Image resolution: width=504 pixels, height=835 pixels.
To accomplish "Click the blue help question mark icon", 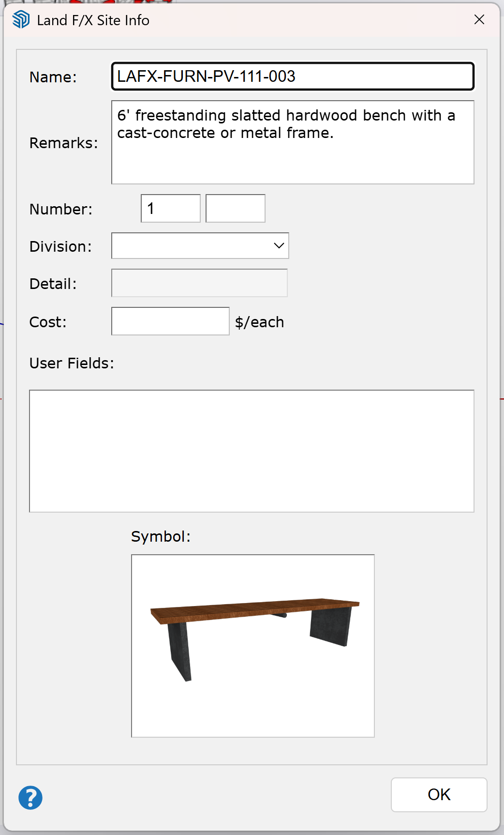I will 30,797.
